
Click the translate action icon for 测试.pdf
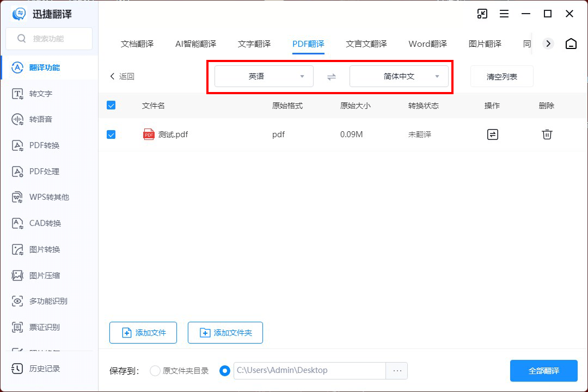492,134
